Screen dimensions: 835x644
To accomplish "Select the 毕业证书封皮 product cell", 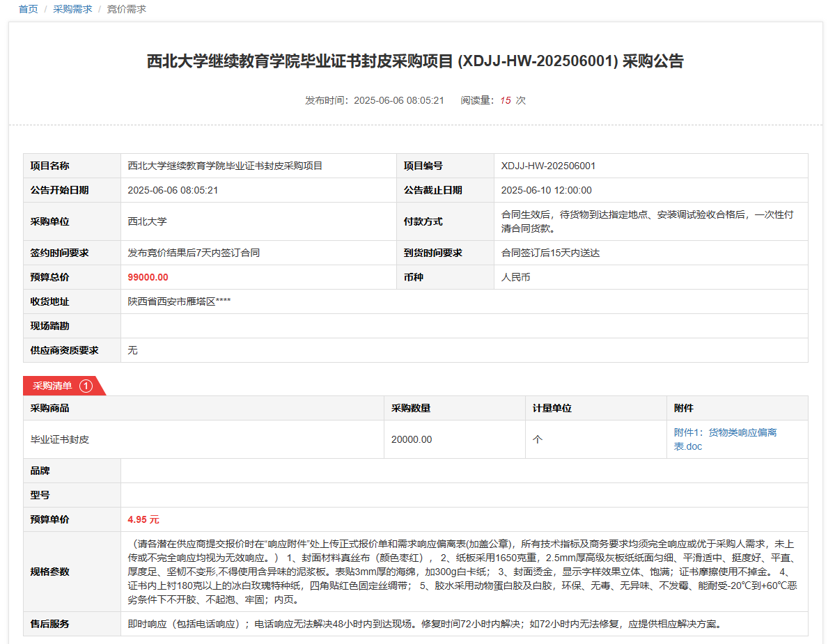I will tap(60, 439).
